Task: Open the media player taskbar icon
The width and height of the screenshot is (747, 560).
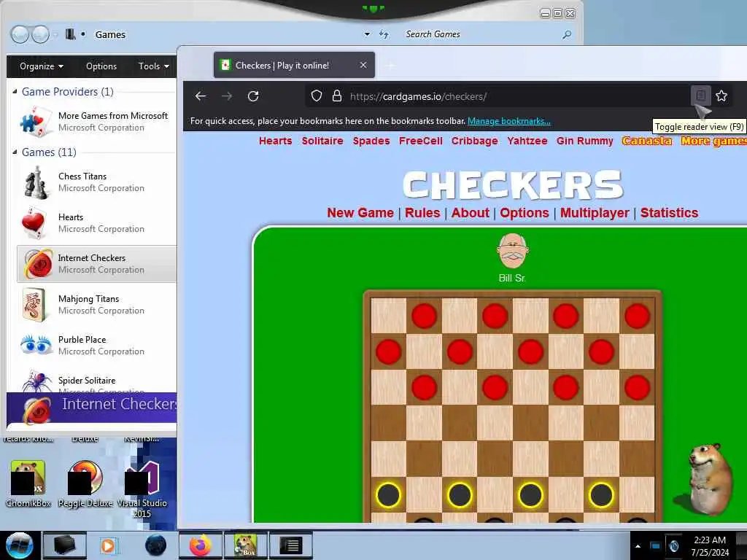Action: [108, 545]
